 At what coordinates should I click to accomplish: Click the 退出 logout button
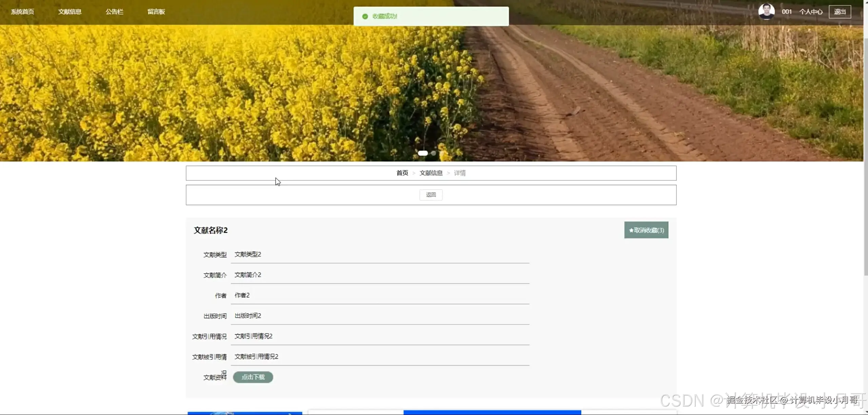point(840,12)
